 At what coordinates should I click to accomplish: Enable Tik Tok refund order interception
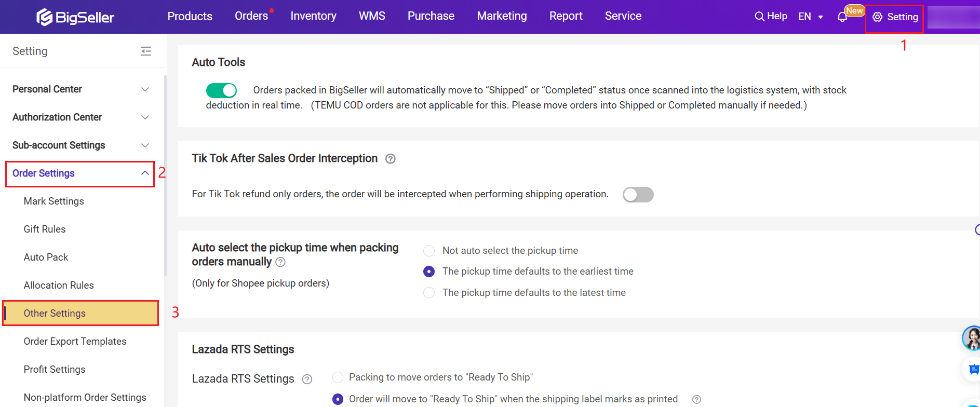[638, 195]
